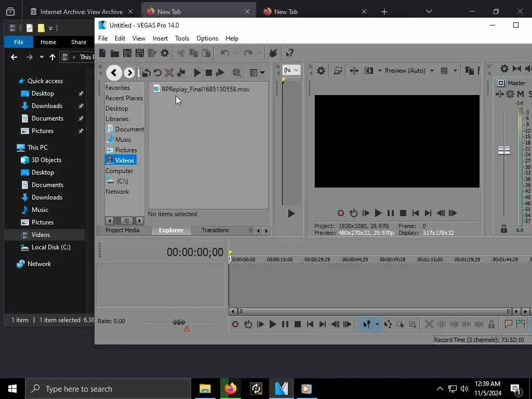Mute the Master bus
Screen dimensions: 532x399
point(521,94)
